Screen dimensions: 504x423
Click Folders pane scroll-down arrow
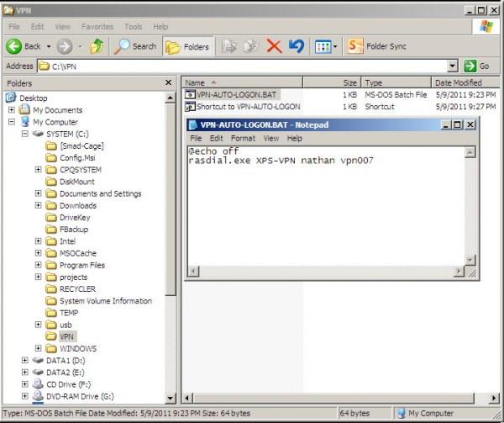click(x=171, y=399)
